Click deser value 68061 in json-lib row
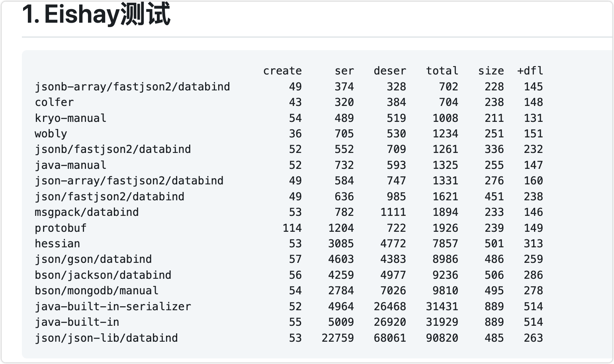Viewport: 614px width, 364px height. [x=390, y=338]
